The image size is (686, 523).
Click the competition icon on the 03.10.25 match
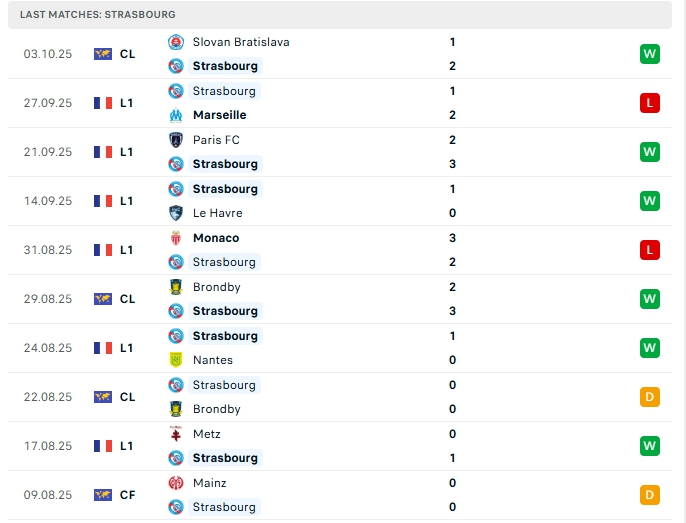pos(103,54)
